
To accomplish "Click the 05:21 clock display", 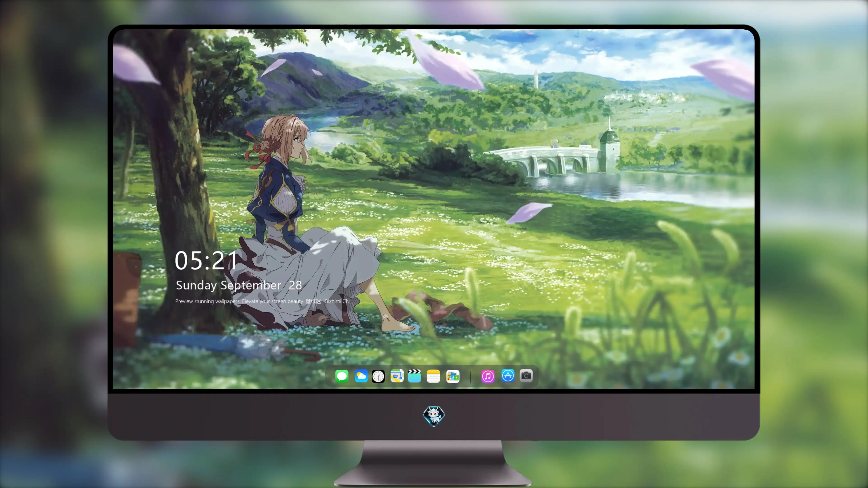I will click(x=206, y=261).
